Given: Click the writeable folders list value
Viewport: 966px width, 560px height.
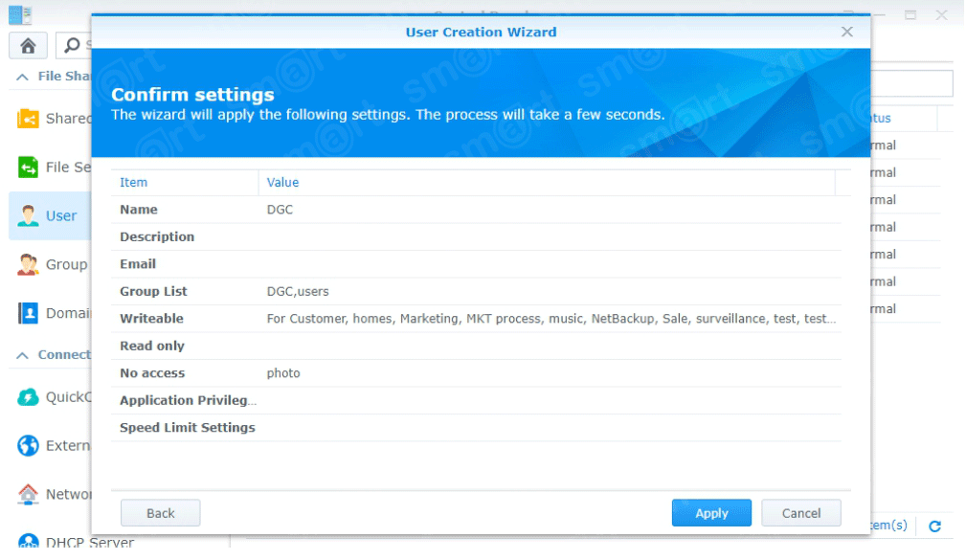Looking at the screenshot, I should [x=552, y=319].
